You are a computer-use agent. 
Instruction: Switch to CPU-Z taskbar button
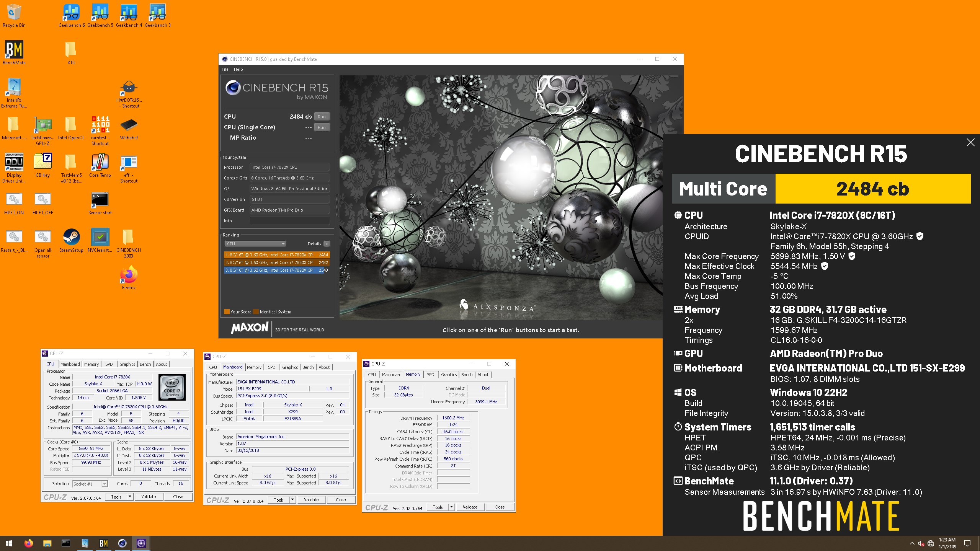point(141,543)
